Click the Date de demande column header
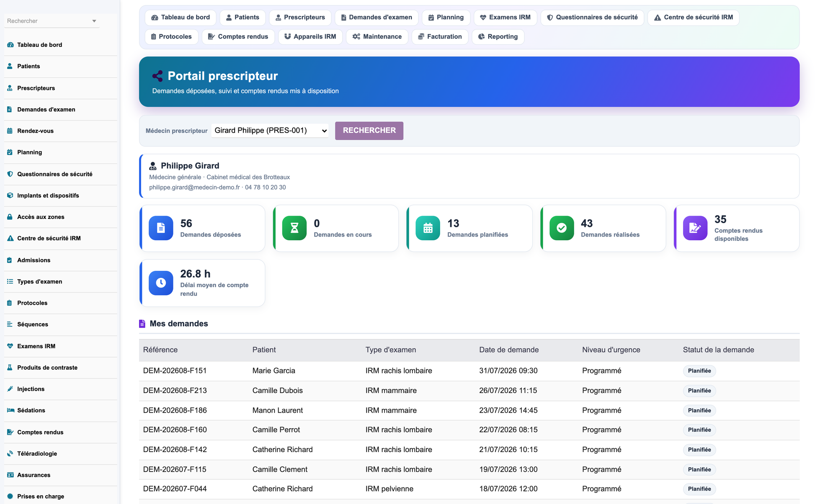 coord(509,350)
